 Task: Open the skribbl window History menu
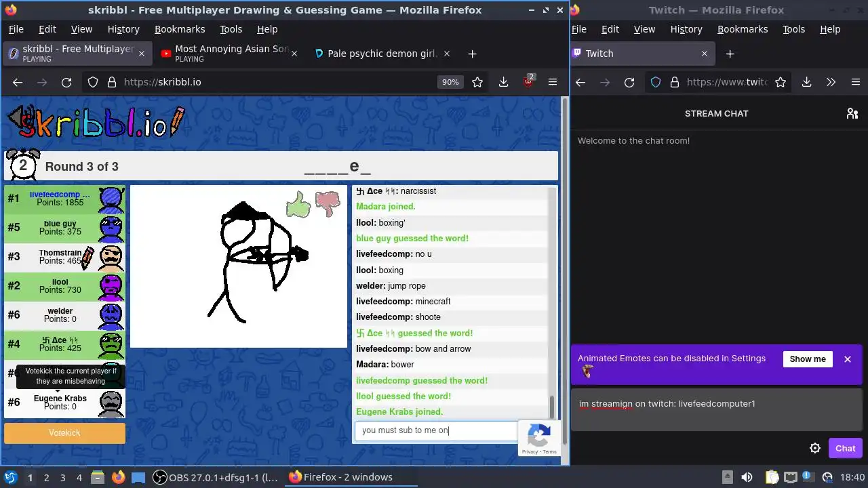click(x=123, y=29)
